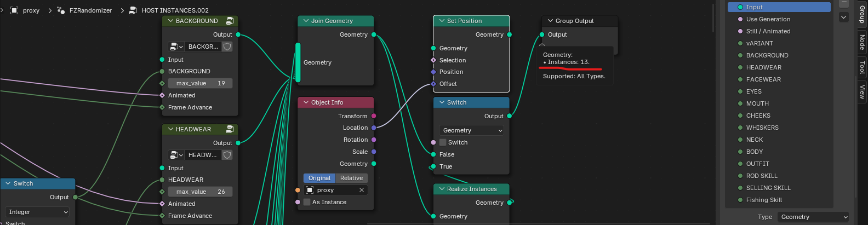Select FACEWEAR in inputs list
Viewport: 868px width, 225px height.
[x=779, y=79]
